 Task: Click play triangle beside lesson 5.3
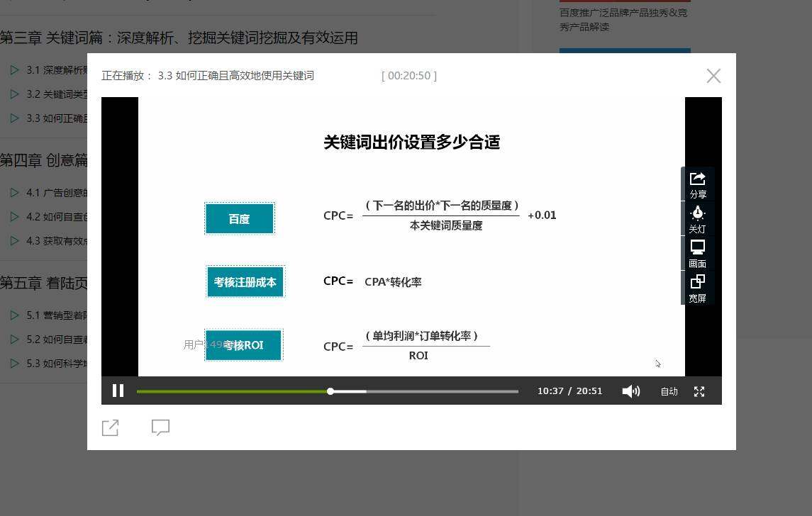point(14,364)
